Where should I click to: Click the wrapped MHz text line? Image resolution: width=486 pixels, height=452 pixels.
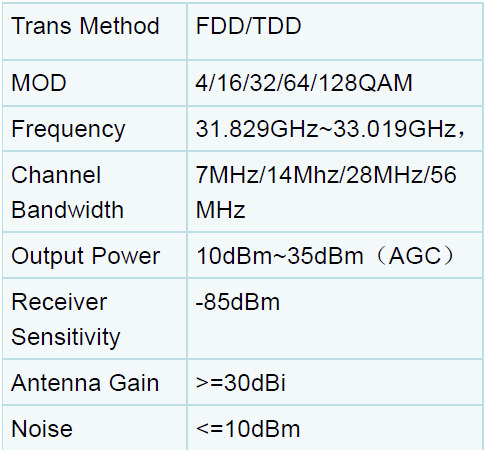click(x=220, y=210)
